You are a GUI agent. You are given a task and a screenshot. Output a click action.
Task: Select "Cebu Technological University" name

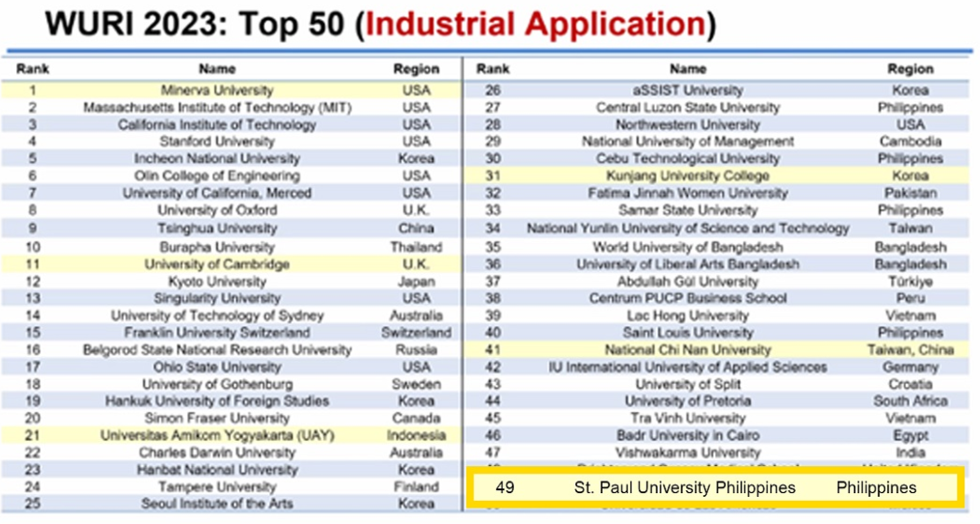(x=687, y=158)
